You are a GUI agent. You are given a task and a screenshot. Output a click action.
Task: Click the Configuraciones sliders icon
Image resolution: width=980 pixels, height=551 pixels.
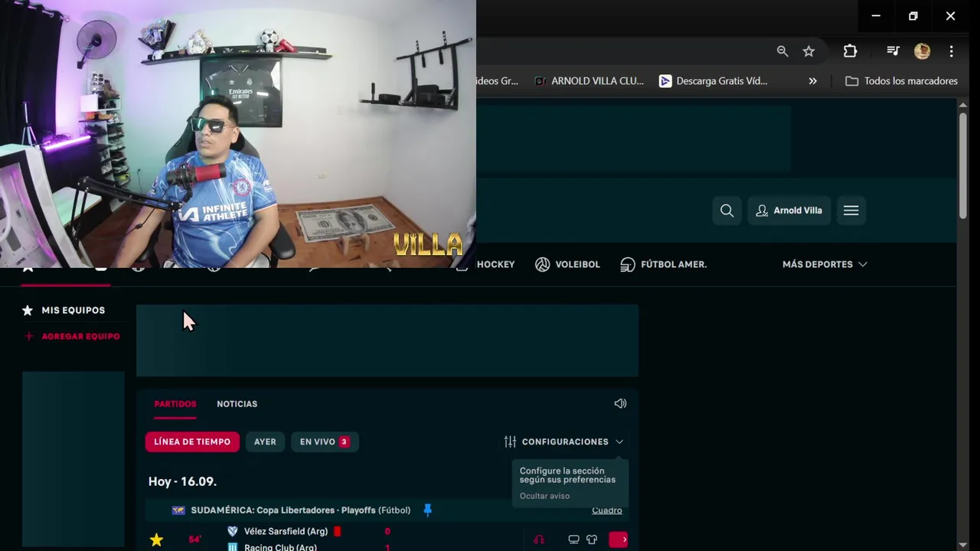click(510, 442)
